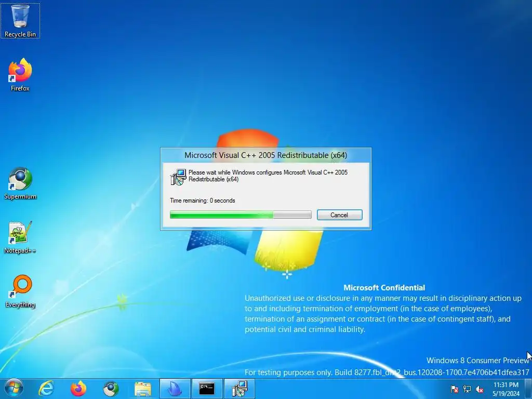Launch Internet Explorer from the taskbar
This screenshot has height=399, width=532.
(x=46, y=389)
